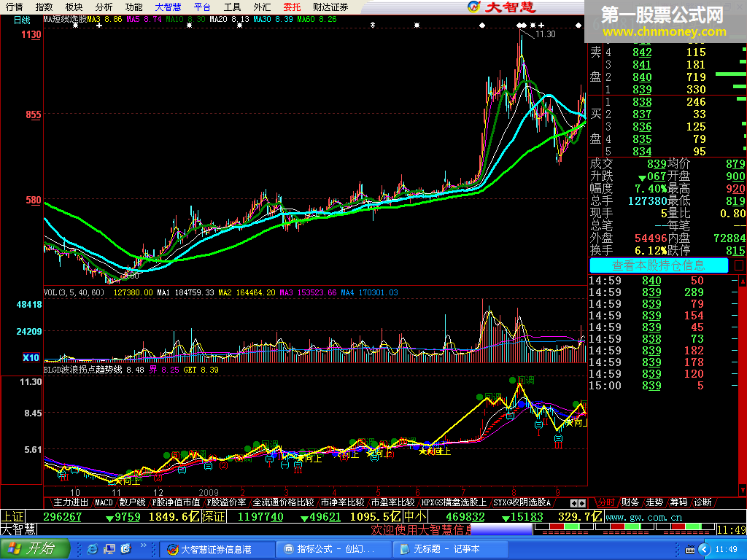Open the 分析 menu

click(104, 7)
